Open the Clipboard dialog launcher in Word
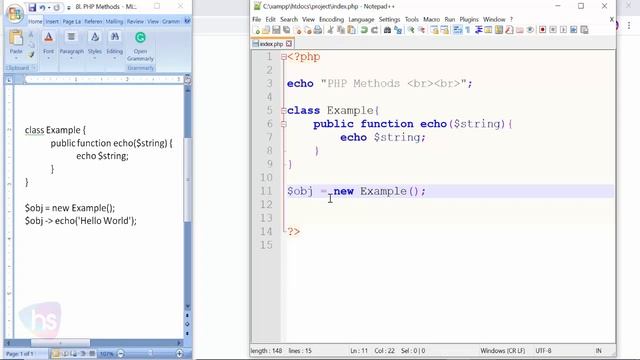This screenshot has height=360, width=640. [34, 68]
